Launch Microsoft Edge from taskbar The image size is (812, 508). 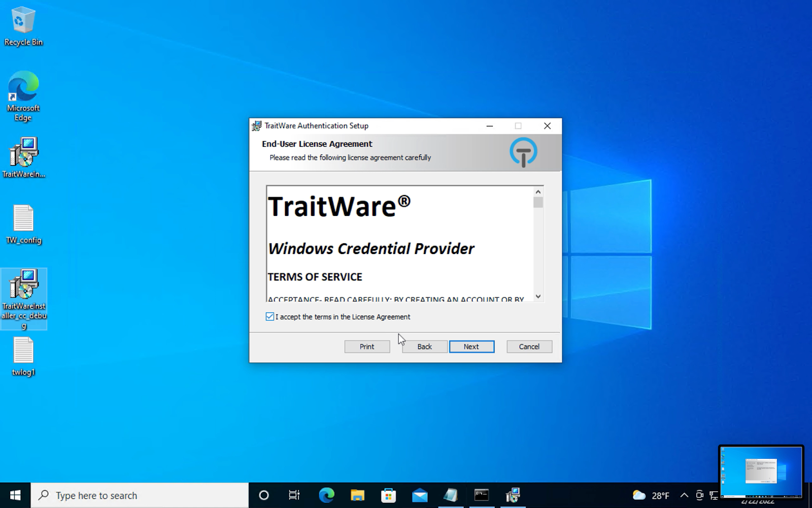pos(326,495)
